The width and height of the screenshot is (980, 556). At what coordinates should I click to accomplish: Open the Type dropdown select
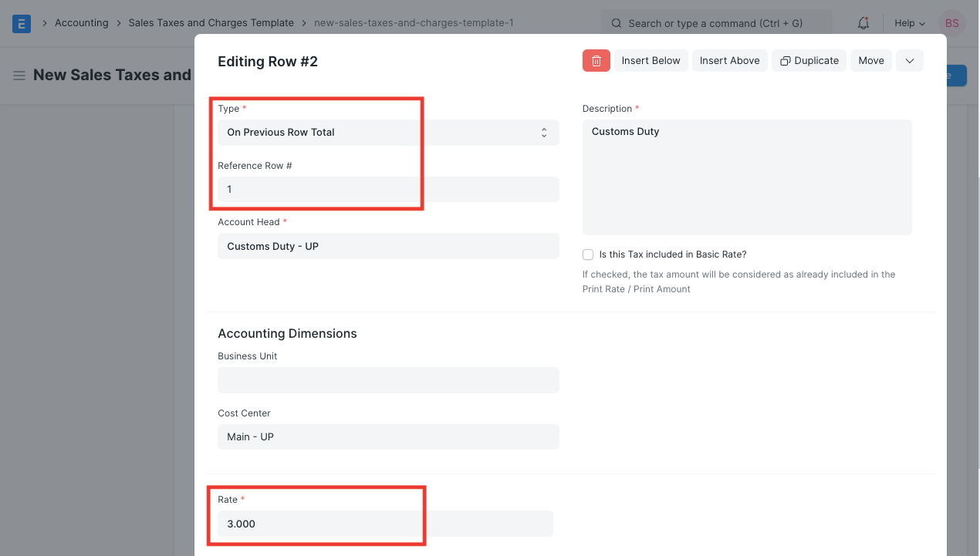(387, 133)
